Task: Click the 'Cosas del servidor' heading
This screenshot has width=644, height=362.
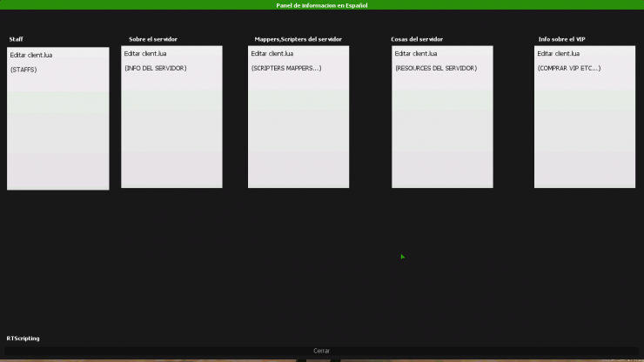Action: click(x=417, y=39)
